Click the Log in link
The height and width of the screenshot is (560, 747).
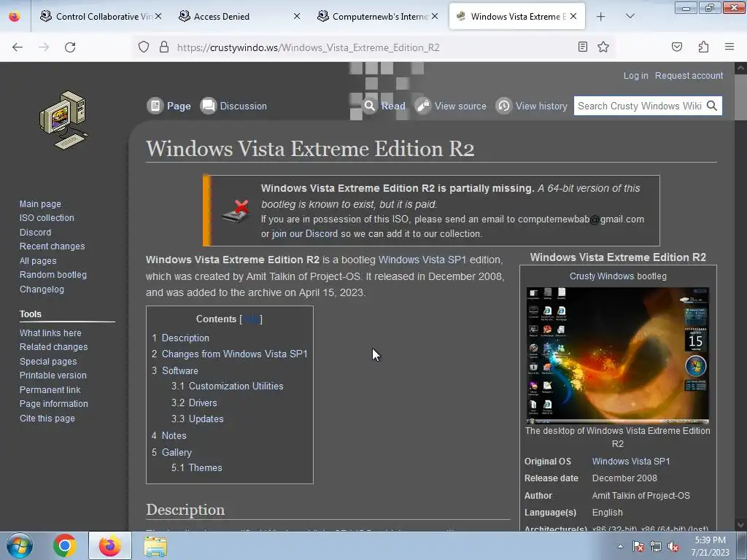pyautogui.click(x=635, y=75)
